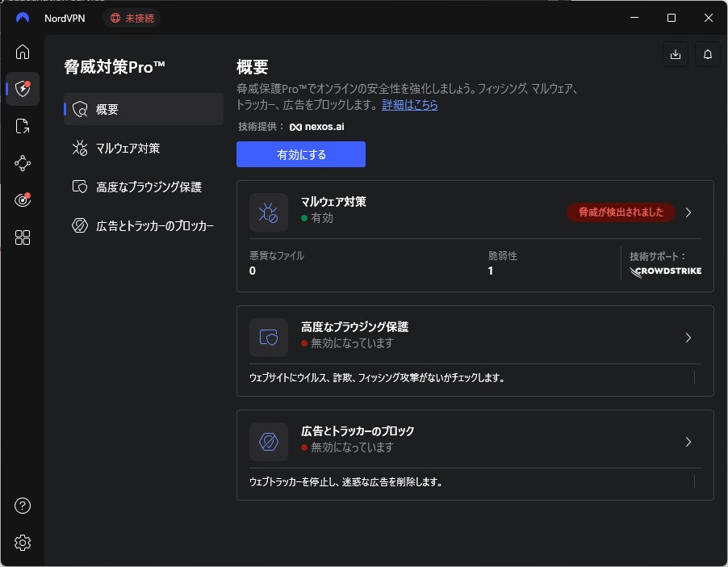Click the 脅威が検出されました warning badge

point(621,212)
